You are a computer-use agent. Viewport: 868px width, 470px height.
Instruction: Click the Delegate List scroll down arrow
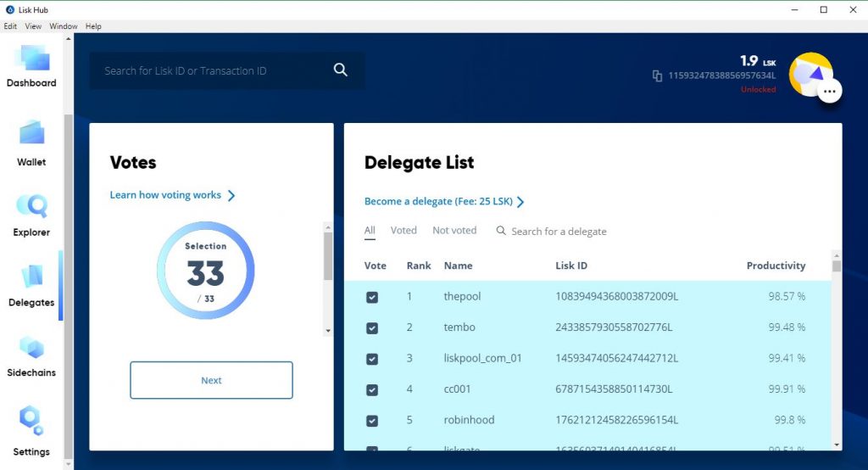(x=837, y=445)
